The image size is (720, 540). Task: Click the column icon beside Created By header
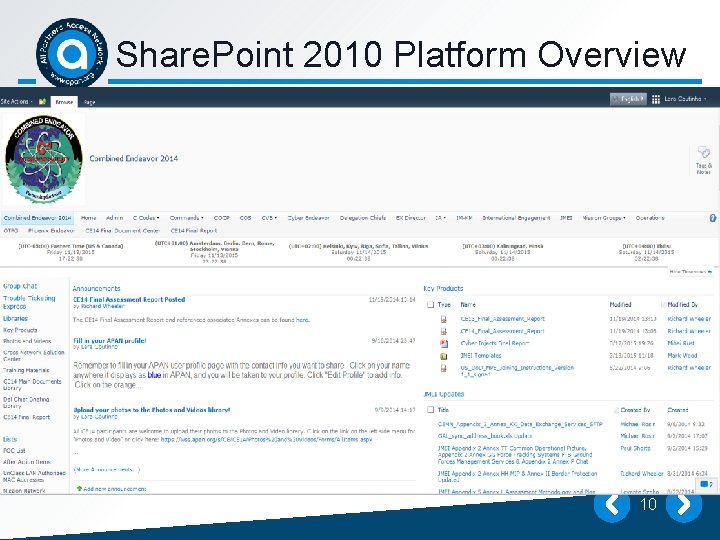616,410
